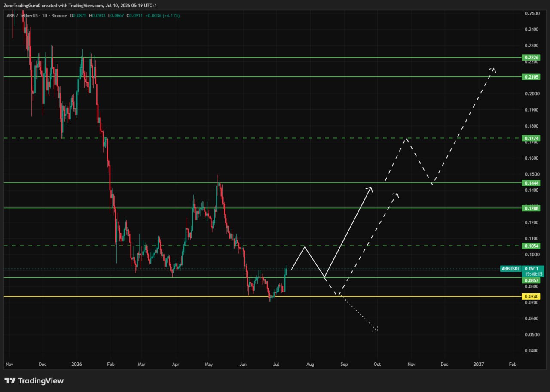Image resolution: width=550 pixels, height=392 pixels.
Task: Click the Jun label on time axis
Action: pos(243,364)
